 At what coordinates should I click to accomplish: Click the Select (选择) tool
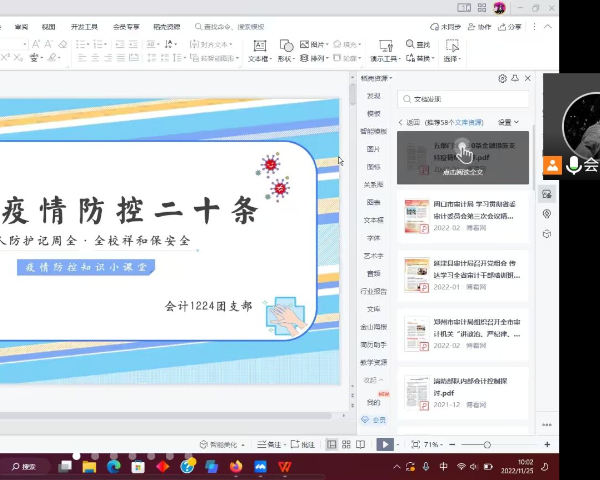tap(452, 51)
